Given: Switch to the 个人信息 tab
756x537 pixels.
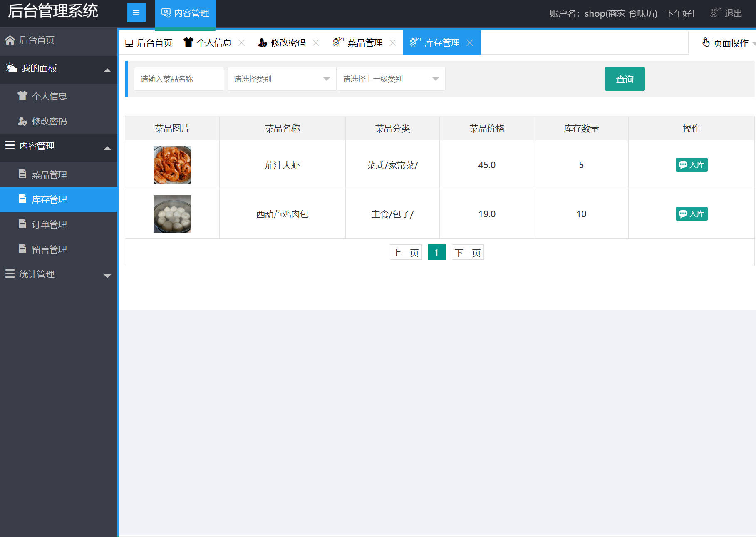Looking at the screenshot, I should coord(215,42).
